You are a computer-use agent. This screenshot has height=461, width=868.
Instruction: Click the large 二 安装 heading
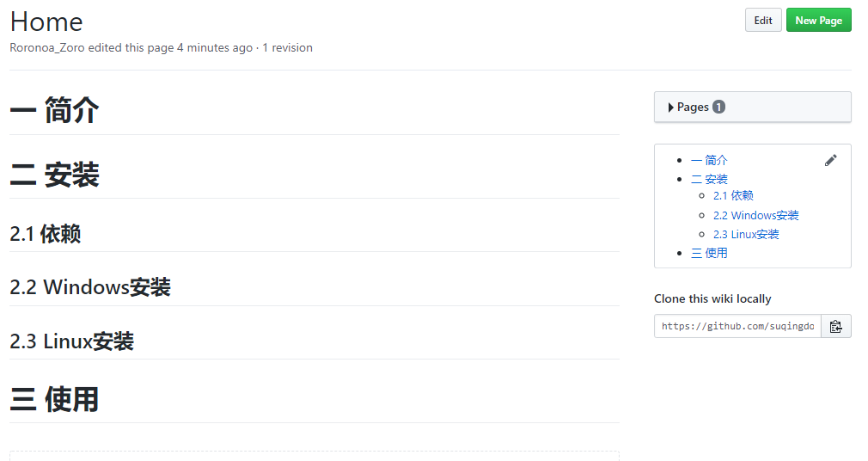[x=54, y=175]
